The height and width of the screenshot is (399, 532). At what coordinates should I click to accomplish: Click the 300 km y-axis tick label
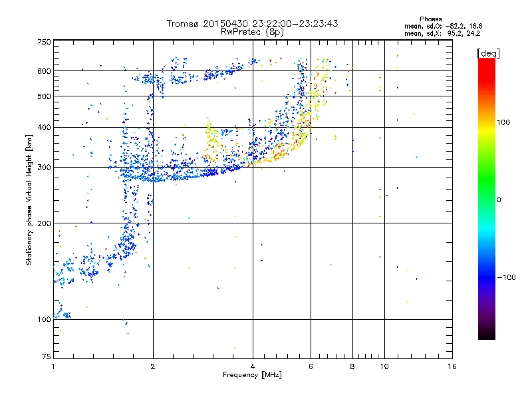(x=44, y=167)
